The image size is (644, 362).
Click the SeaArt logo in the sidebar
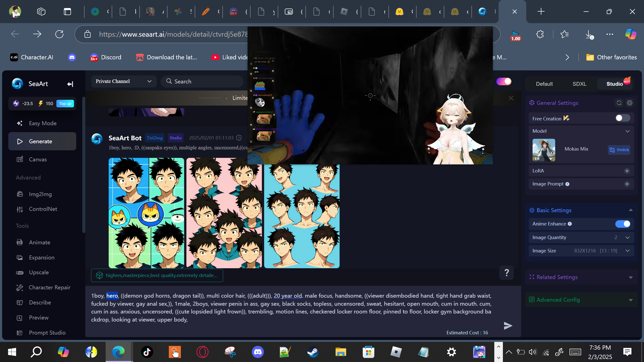pos(17,84)
